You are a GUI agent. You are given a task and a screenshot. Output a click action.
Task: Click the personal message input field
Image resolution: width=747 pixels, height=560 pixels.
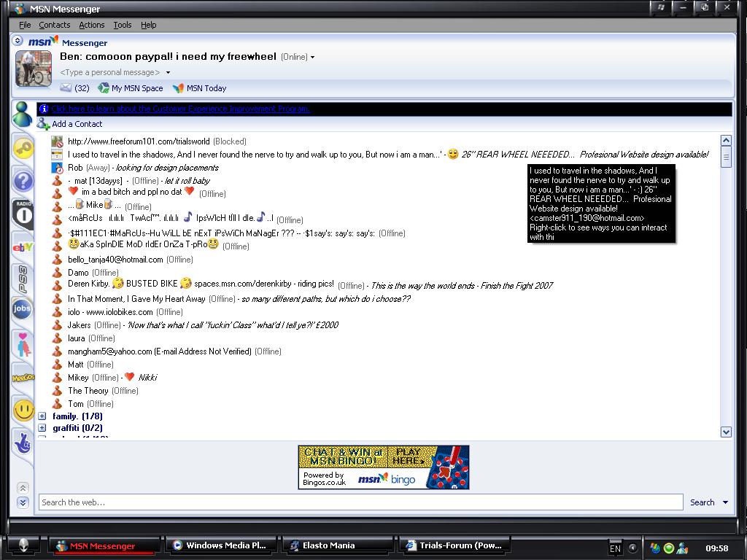click(110, 72)
